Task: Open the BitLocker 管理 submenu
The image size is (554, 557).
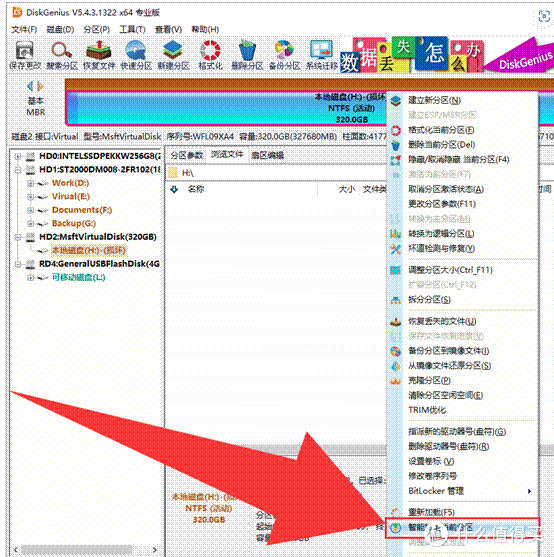Action: pyautogui.click(x=463, y=491)
